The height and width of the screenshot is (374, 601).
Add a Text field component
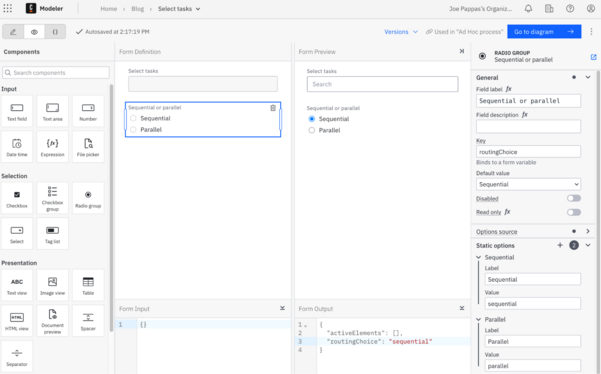(x=17, y=111)
